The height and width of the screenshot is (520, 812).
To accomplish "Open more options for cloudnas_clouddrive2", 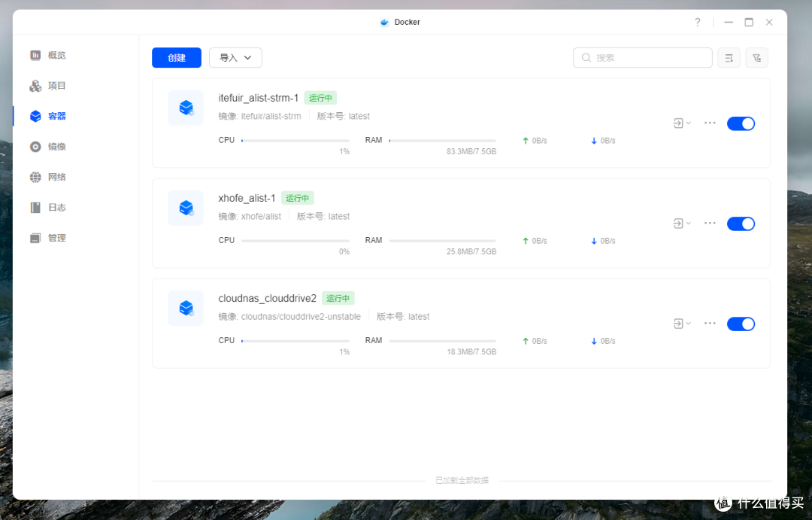I will click(x=710, y=323).
